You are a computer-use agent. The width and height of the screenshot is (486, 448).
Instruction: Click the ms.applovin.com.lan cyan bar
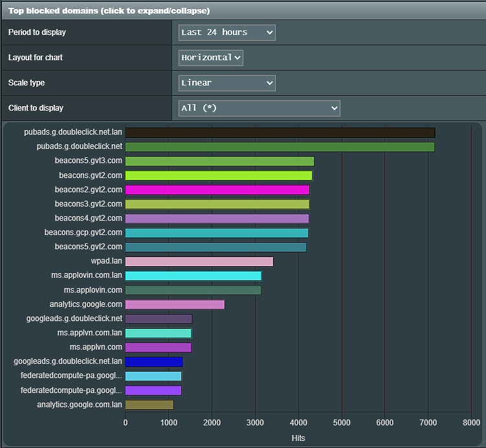[193, 276]
